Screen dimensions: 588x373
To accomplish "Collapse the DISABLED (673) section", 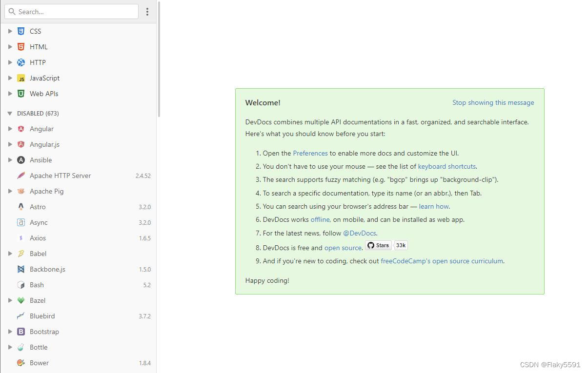I will tap(10, 113).
